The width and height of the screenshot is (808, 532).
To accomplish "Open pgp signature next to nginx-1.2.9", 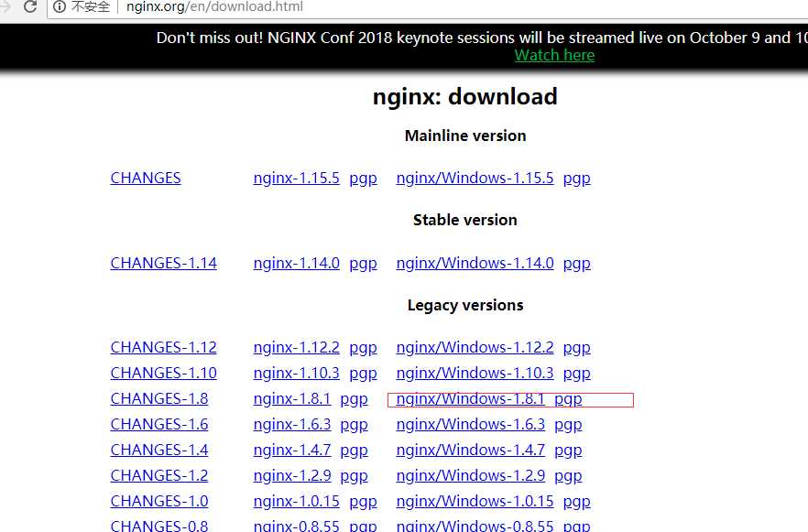I will (x=354, y=476).
